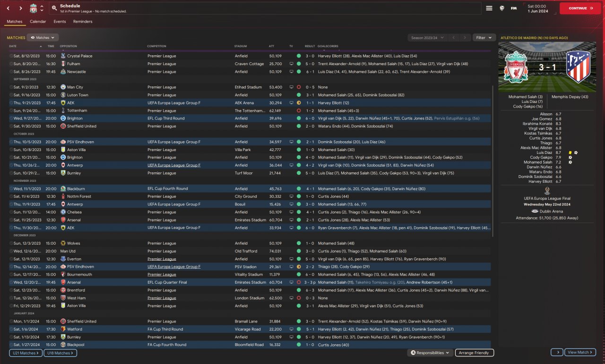Image resolution: width=605 pixels, height=364 pixels.
Task: Click the Arrange Friendly button
Action: pyautogui.click(x=475, y=353)
